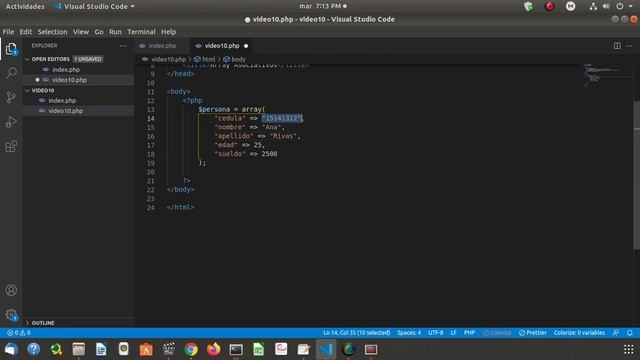The image size is (640, 360).
Task: Click Colorize: 0 variables status item
Action: pyautogui.click(x=579, y=333)
